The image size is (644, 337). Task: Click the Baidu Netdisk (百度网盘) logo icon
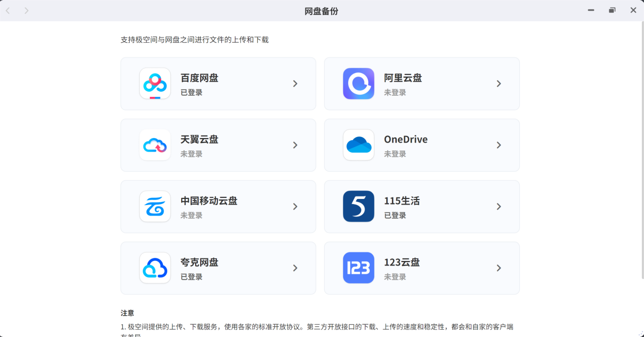[155, 84]
